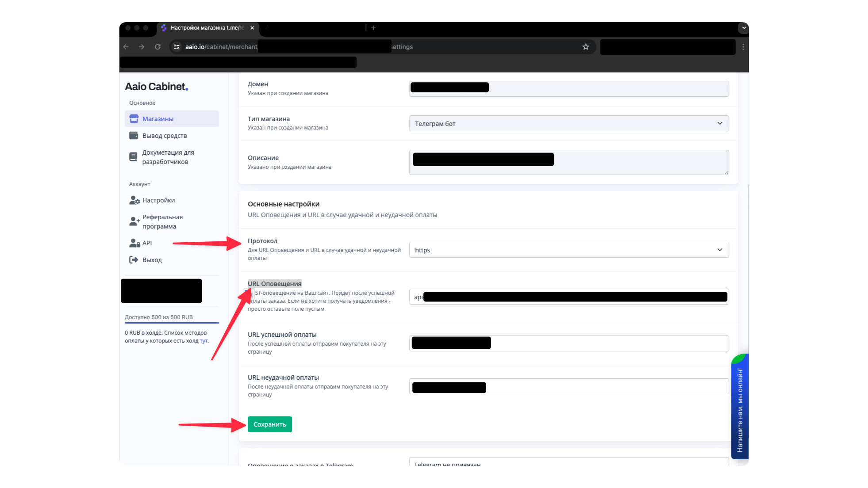Click the add-user referral program icon

(134, 221)
